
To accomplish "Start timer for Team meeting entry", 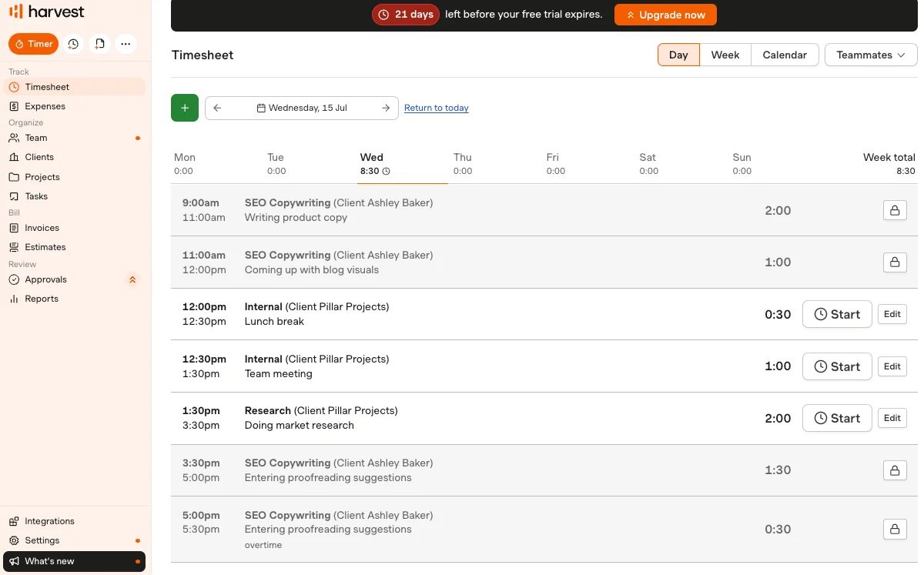I will (x=837, y=366).
